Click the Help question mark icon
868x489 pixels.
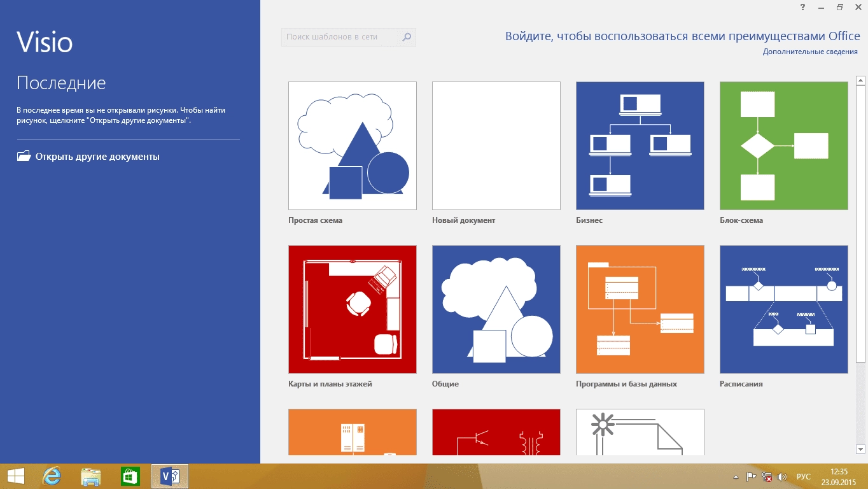click(x=803, y=7)
